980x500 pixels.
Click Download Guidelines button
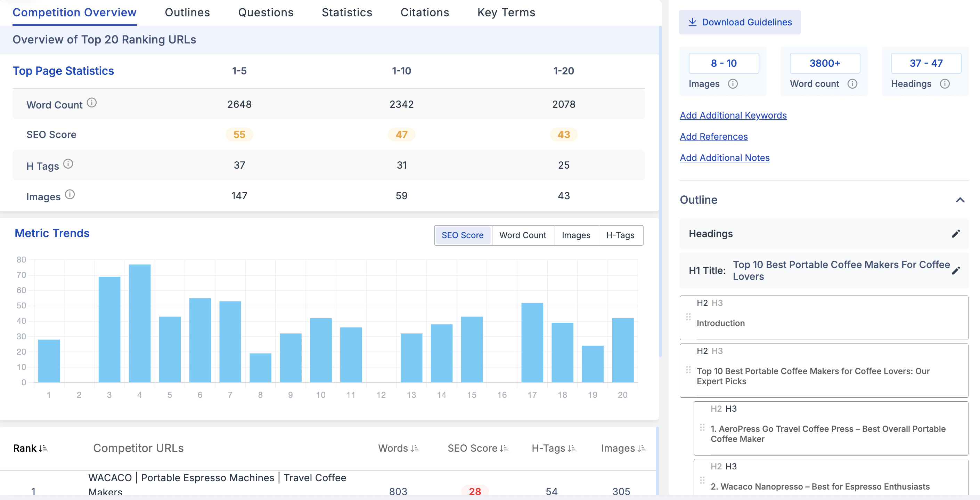tap(740, 22)
